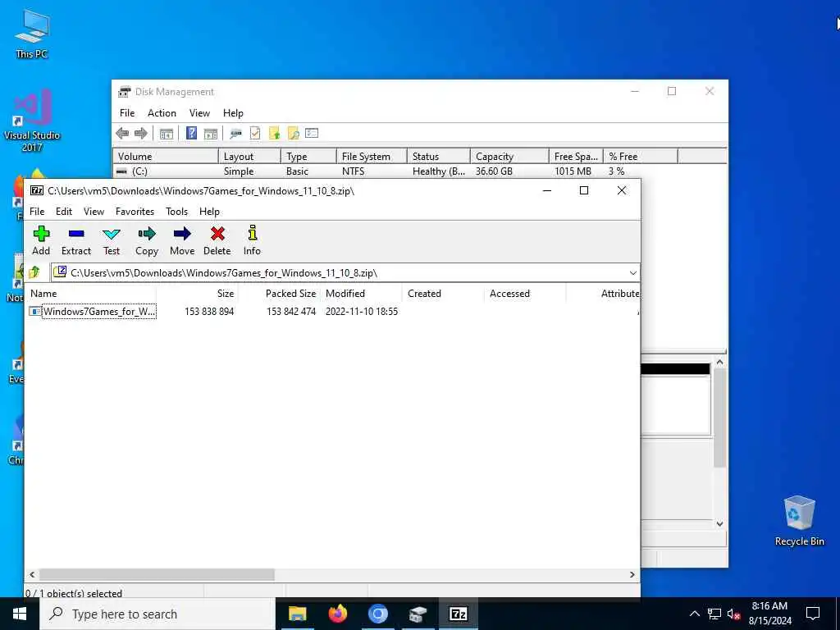Open File Explorer from the taskbar
840x630 pixels.
297,614
